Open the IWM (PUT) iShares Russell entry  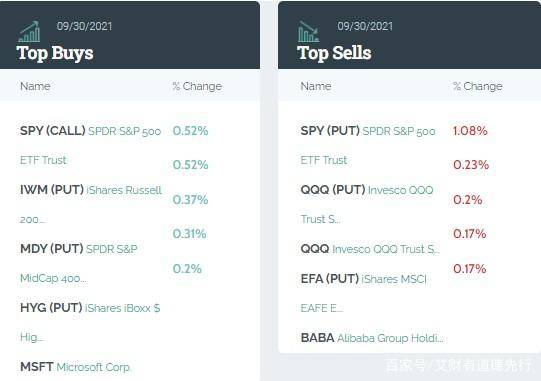[x=91, y=204]
